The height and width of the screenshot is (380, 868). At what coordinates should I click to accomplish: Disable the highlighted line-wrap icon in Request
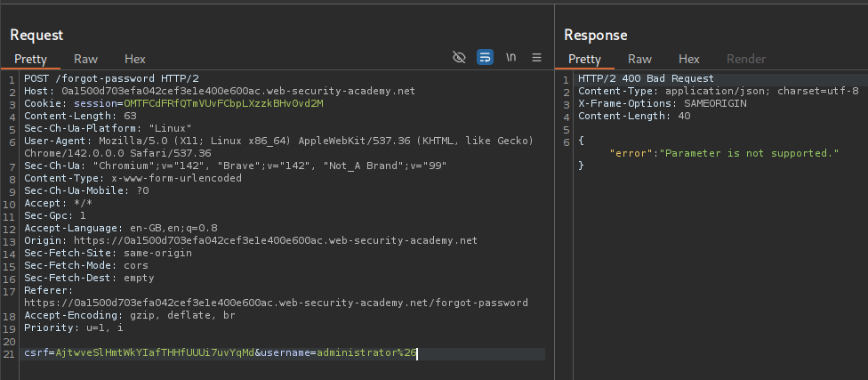(485, 57)
